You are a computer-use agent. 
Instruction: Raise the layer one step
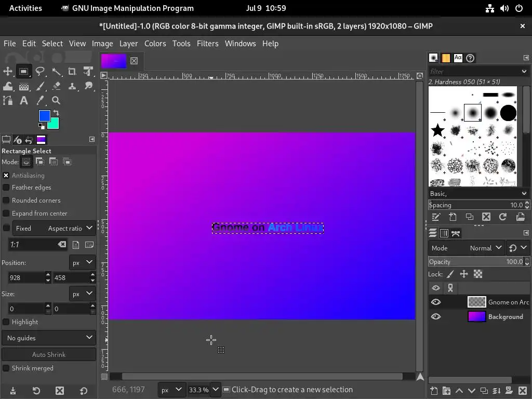click(x=459, y=391)
